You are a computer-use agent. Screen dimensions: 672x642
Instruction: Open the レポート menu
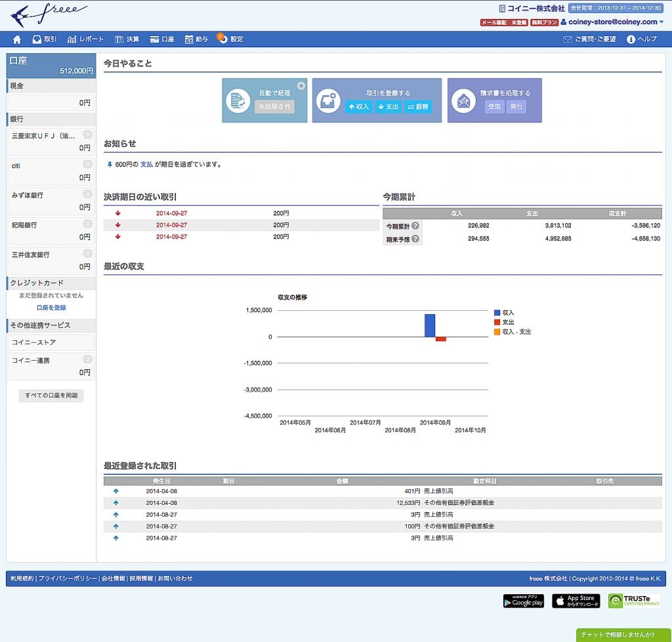[85, 39]
